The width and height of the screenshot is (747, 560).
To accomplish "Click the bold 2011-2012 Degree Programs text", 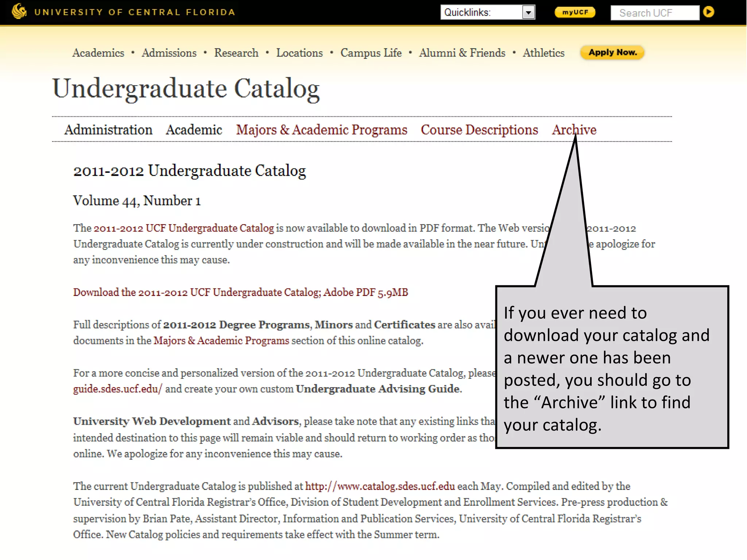I will point(236,325).
